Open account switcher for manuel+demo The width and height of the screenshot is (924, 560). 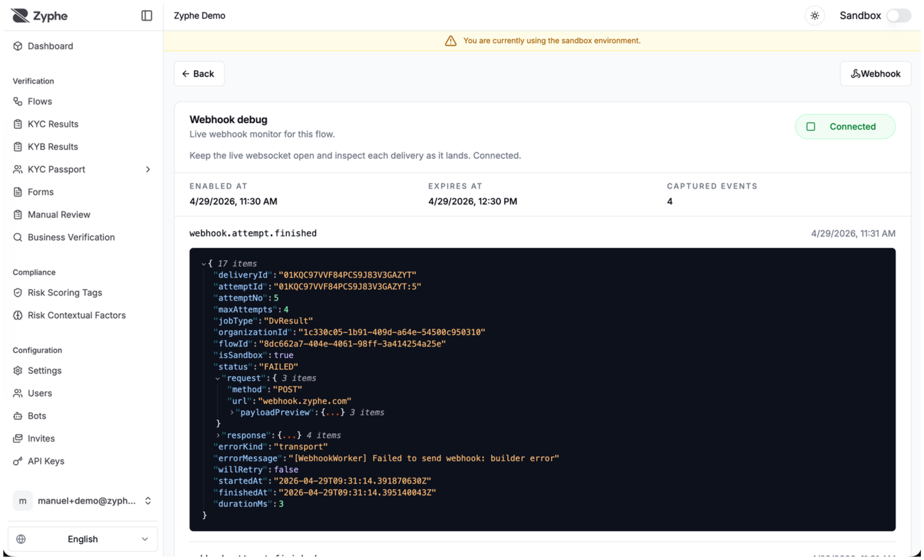click(x=83, y=501)
